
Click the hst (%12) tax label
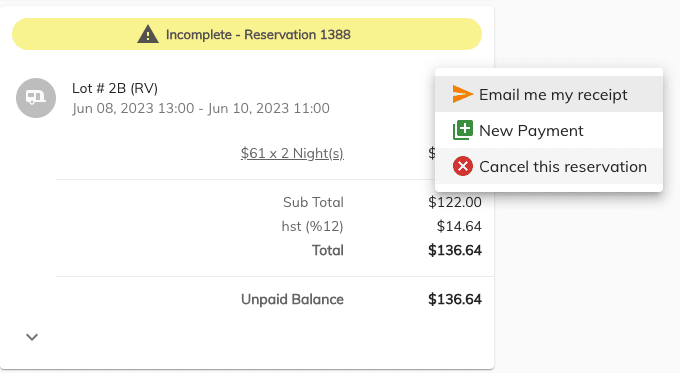click(x=312, y=226)
